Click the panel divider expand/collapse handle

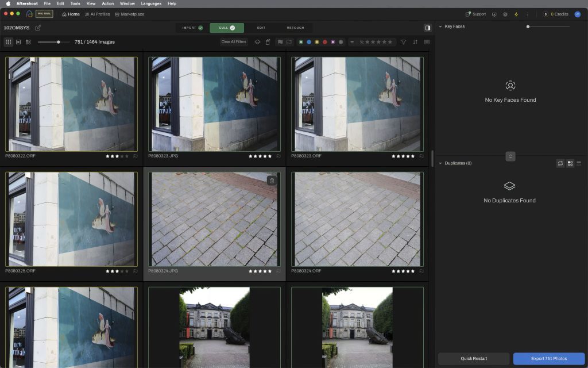510,156
